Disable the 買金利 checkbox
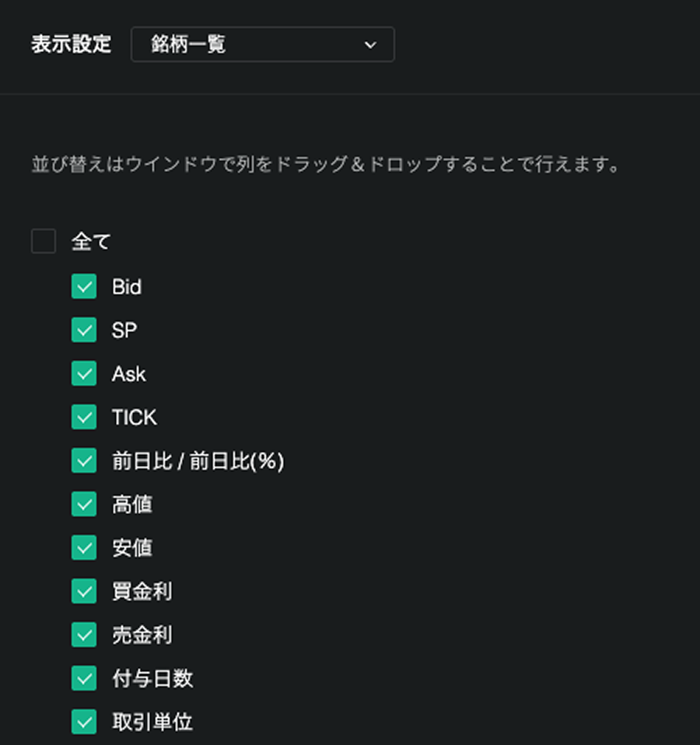This screenshot has height=745, width=700. [84, 592]
